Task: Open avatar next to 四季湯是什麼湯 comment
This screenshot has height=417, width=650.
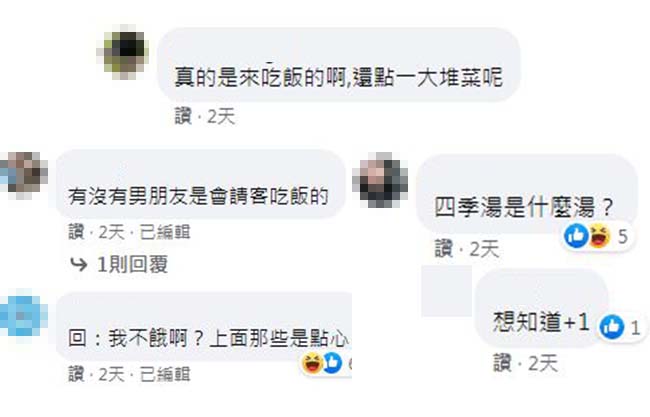Action: (x=381, y=181)
